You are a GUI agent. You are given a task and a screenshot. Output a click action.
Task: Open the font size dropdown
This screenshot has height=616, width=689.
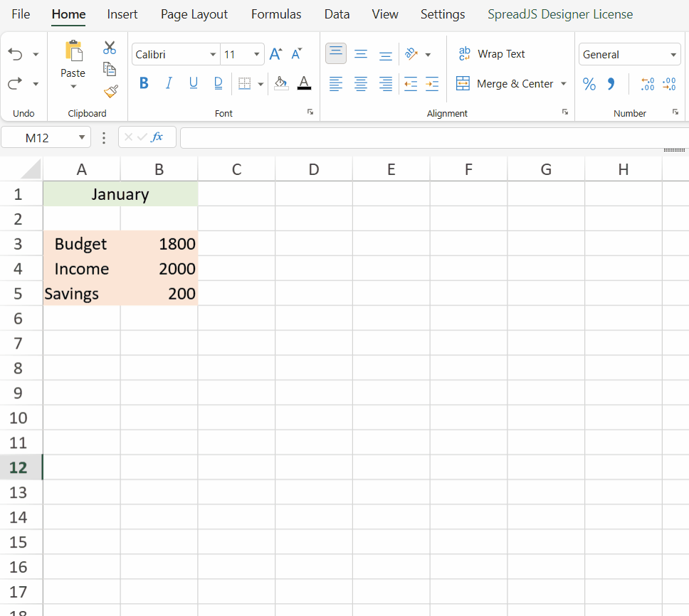[257, 55]
